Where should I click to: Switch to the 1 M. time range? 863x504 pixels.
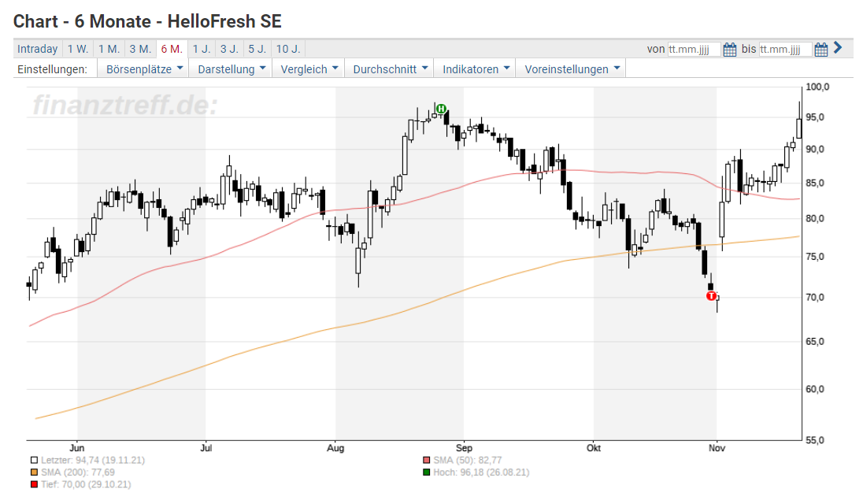[x=109, y=49]
